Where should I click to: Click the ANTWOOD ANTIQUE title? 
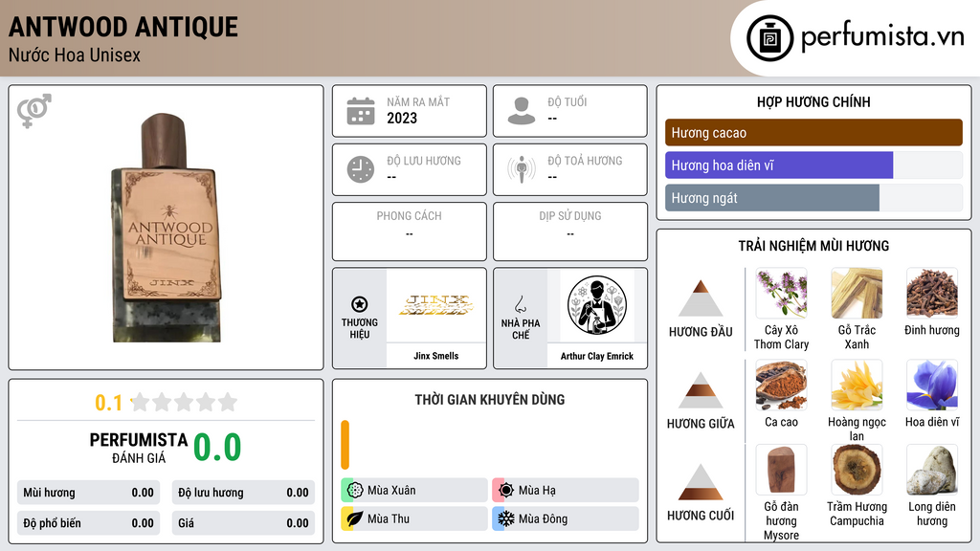[x=123, y=27]
